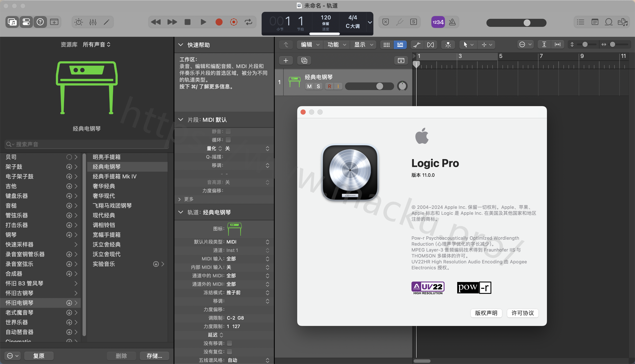Collapse the 快速帮助 section
This screenshot has width=635, height=364.
pyautogui.click(x=181, y=45)
